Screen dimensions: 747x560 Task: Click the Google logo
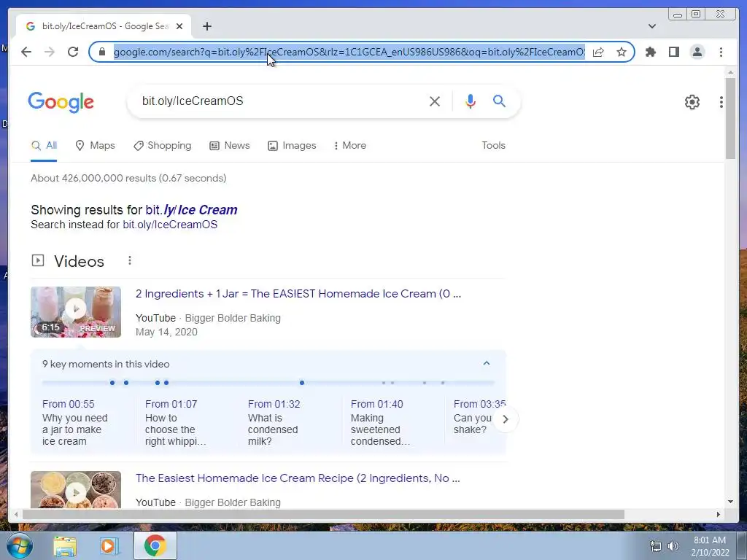click(61, 102)
